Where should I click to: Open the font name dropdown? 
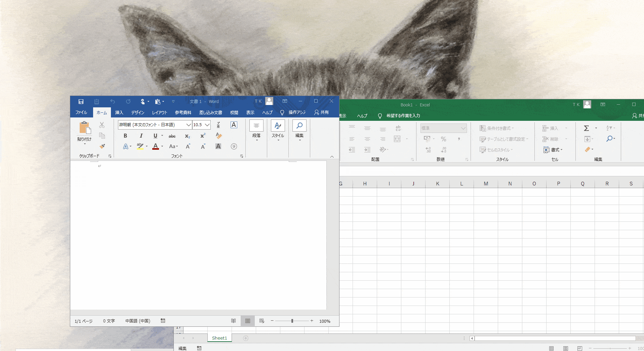[x=189, y=125]
